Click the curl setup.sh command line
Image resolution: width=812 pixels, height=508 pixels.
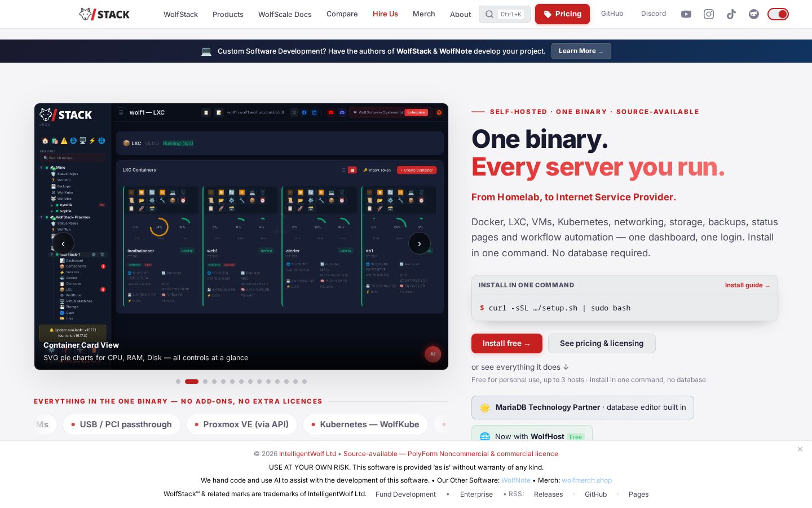point(624,308)
